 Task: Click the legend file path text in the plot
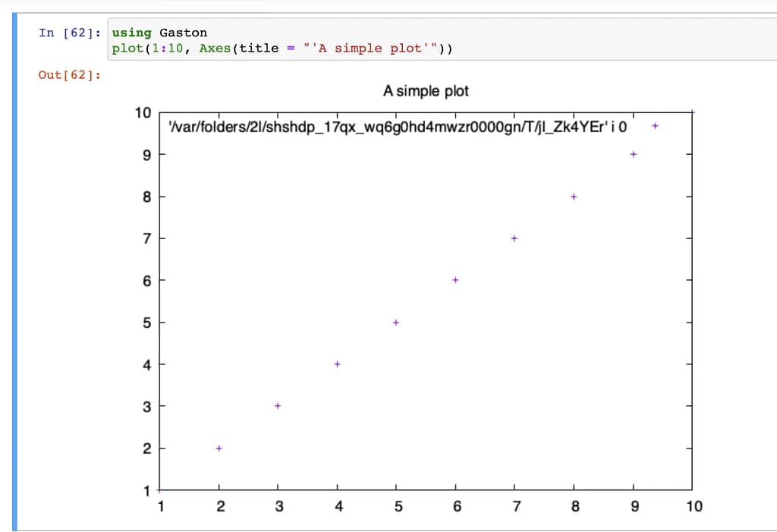click(398, 127)
